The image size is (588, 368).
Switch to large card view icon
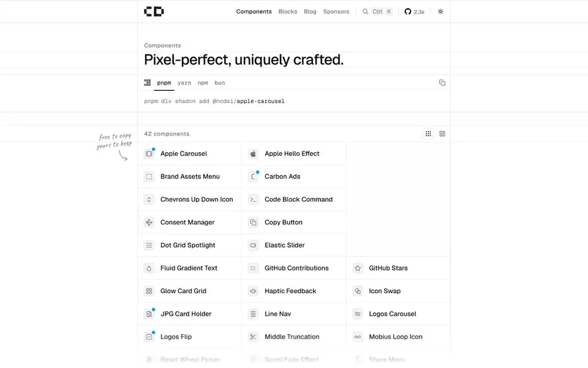442,134
